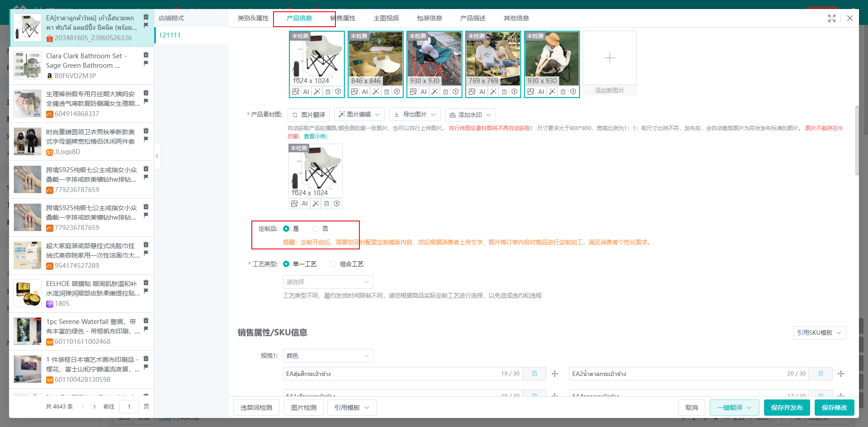Flag the 时尚重磅圆领卫衣 listing
The height and width of the screenshot is (427, 868).
pos(146,139)
